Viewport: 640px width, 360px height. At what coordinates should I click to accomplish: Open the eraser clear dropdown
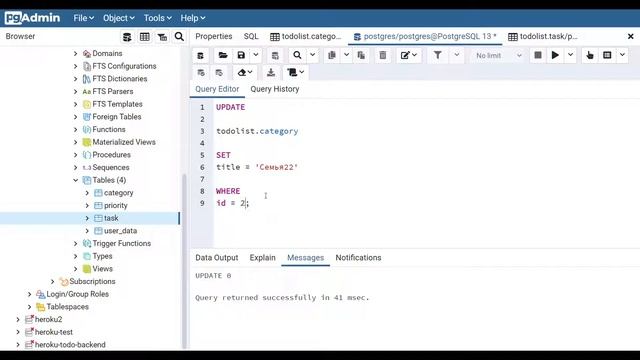point(245,73)
